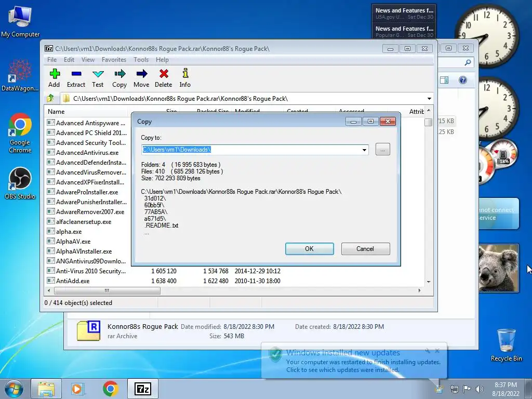532x399 pixels.
Task: Click the Action Center flag icon
Action: (x=467, y=389)
